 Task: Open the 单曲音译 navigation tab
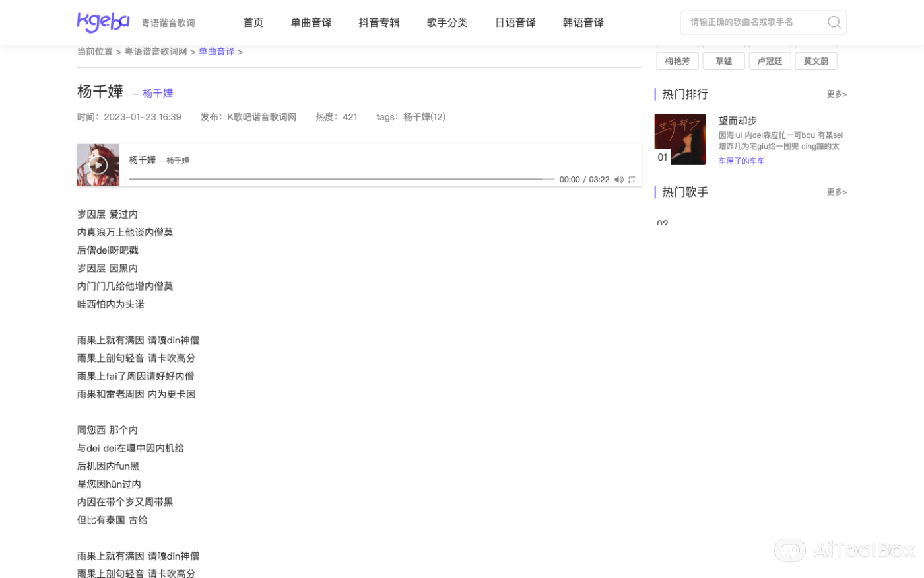click(x=311, y=23)
